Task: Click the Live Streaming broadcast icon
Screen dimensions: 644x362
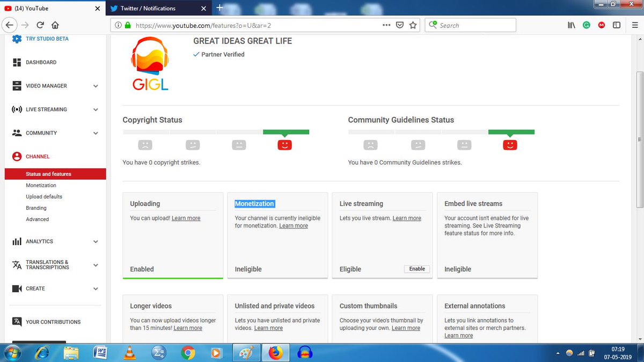Action: (17, 109)
